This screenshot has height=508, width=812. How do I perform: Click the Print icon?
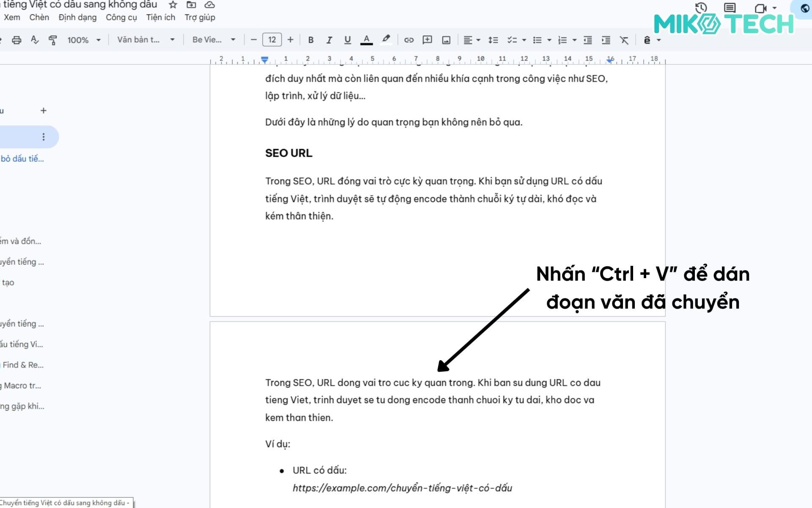(x=16, y=40)
